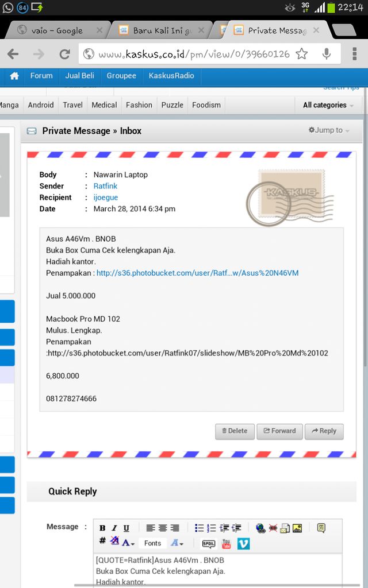Tap the battery status icon
This screenshot has width=368, height=588.
click(x=331, y=7)
